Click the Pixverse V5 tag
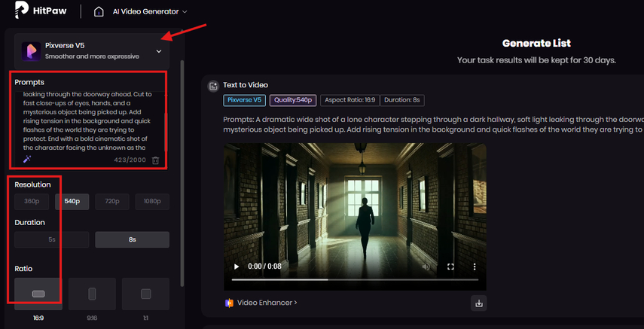This screenshot has width=644, height=329. [x=245, y=100]
